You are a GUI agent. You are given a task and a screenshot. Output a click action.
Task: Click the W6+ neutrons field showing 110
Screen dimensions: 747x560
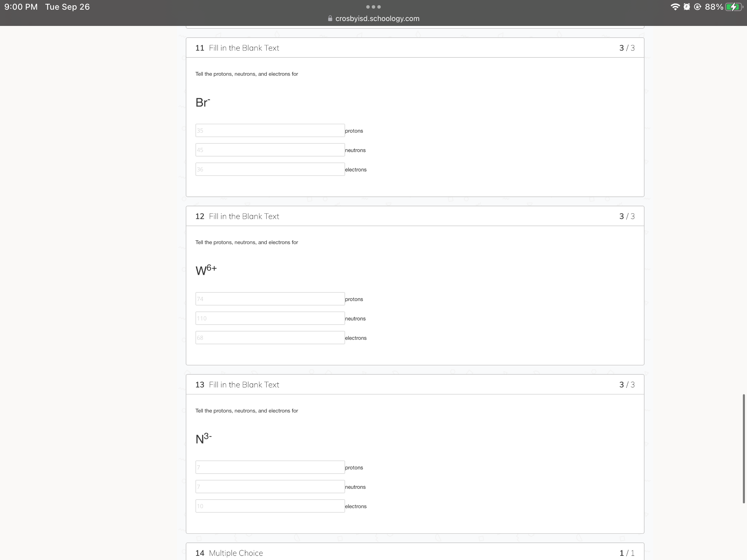coord(270,318)
